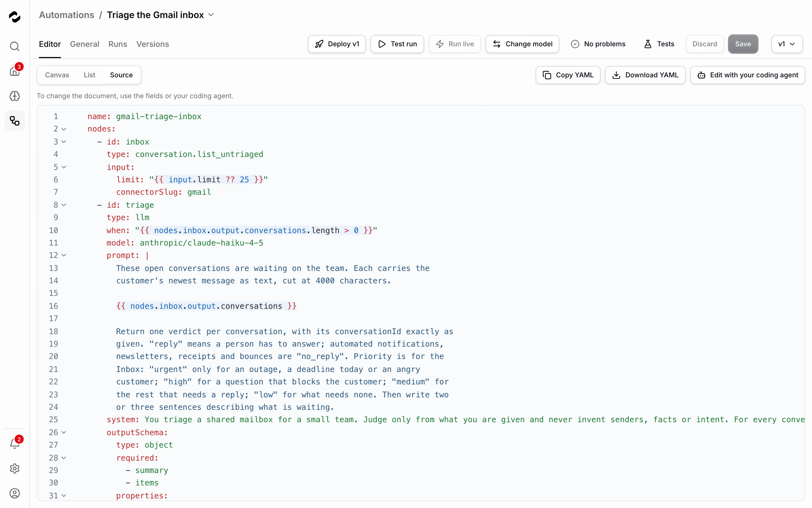This screenshot has width=812, height=508.
Task: Collapse the inbox node on line 3
Action: pos(64,142)
